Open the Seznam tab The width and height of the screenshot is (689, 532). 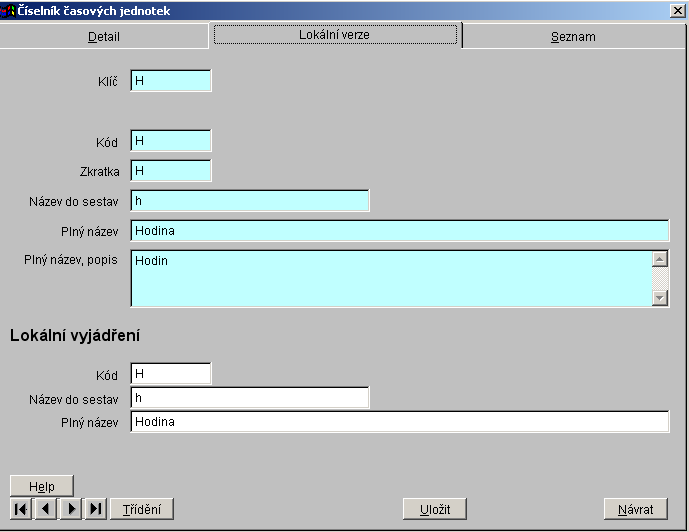(x=573, y=37)
